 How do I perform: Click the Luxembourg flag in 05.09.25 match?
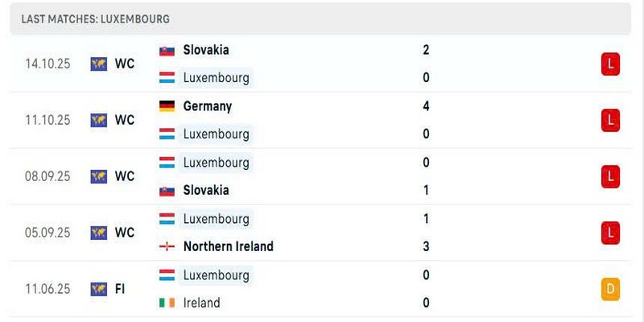click(167, 219)
